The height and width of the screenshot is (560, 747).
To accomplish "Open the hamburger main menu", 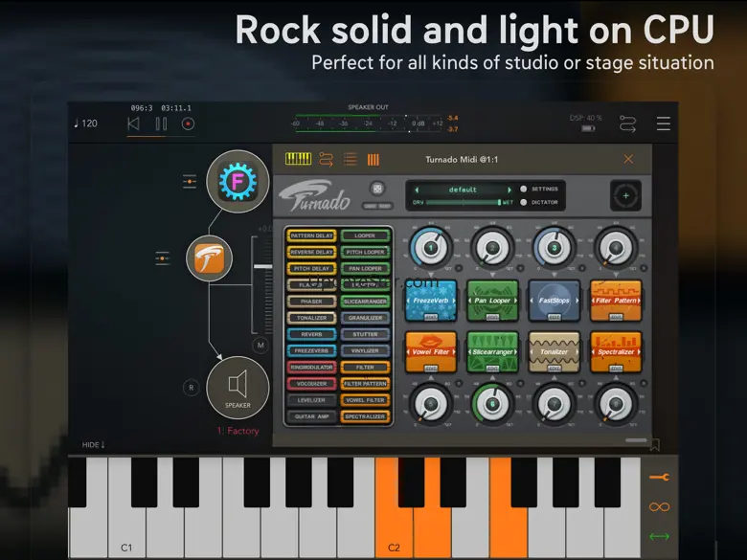I will click(663, 123).
